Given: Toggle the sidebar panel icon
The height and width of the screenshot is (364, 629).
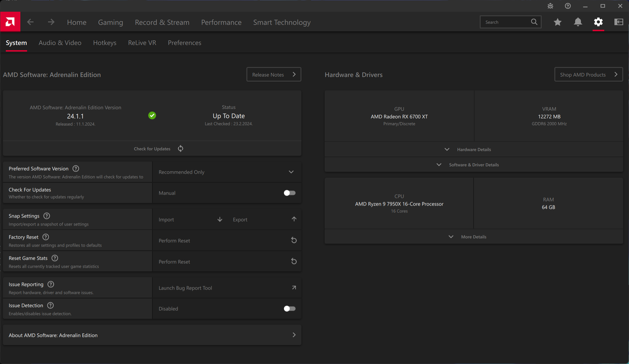Looking at the screenshot, I should (x=619, y=22).
